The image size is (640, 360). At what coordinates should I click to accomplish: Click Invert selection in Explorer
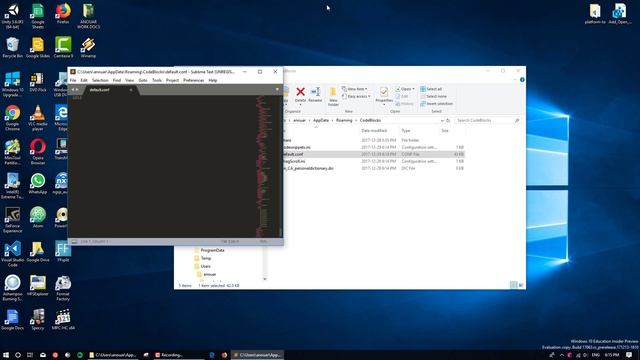pyautogui.click(x=437, y=104)
